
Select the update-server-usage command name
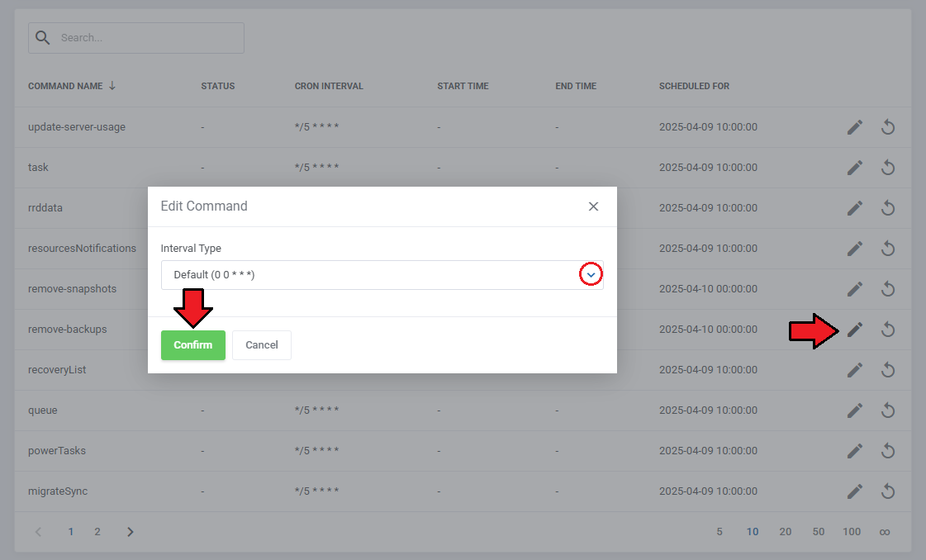point(77,127)
